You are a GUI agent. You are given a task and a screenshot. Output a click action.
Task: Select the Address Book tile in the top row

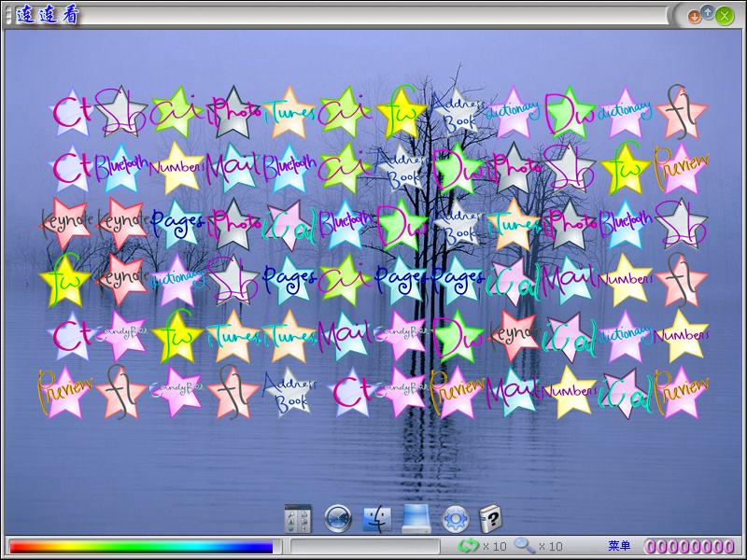458,112
